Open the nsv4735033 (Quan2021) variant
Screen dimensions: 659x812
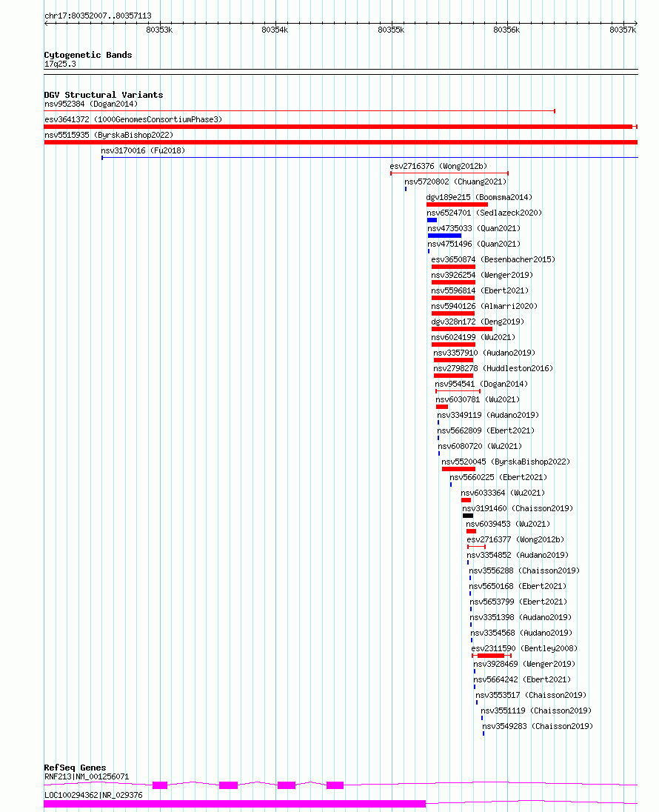coord(474,228)
